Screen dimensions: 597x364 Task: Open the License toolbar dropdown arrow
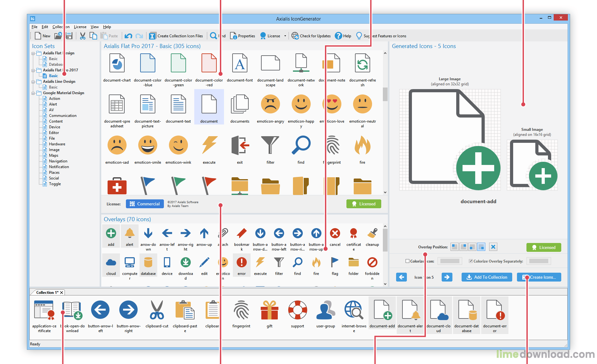pos(285,36)
